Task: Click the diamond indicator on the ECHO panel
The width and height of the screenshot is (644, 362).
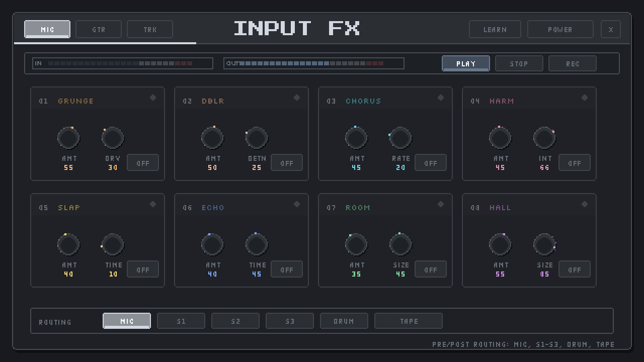Action: (297, 204)
